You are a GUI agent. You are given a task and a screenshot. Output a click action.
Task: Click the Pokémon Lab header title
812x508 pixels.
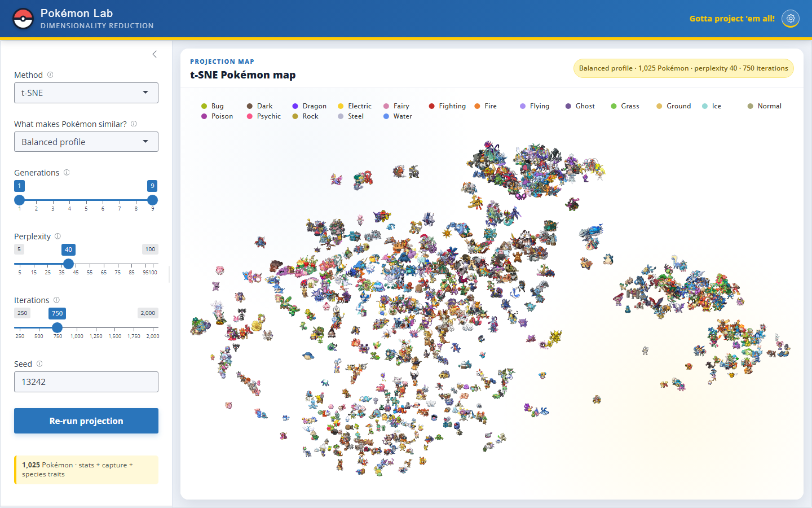pos(77,13)
